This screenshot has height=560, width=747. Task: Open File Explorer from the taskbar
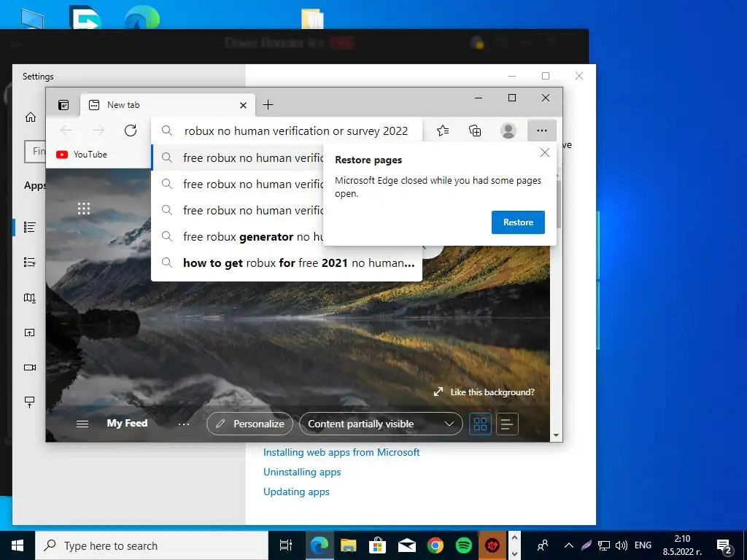click(348, 545)
